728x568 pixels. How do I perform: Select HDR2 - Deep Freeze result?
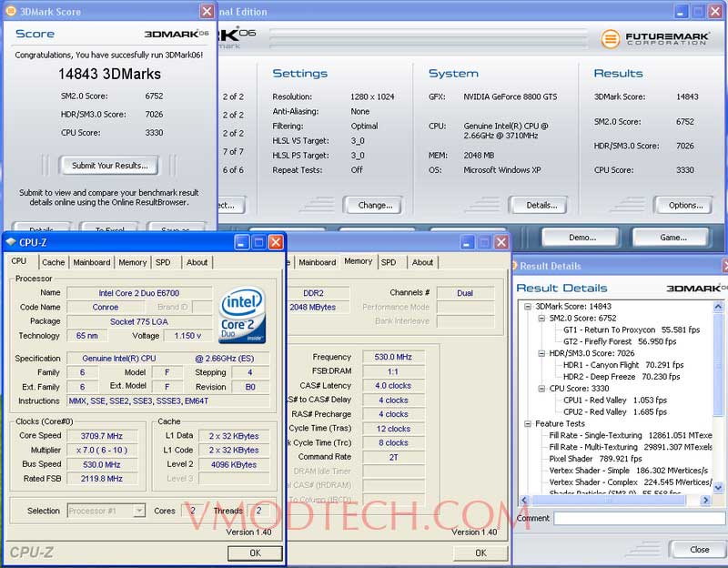click(622, 377)
